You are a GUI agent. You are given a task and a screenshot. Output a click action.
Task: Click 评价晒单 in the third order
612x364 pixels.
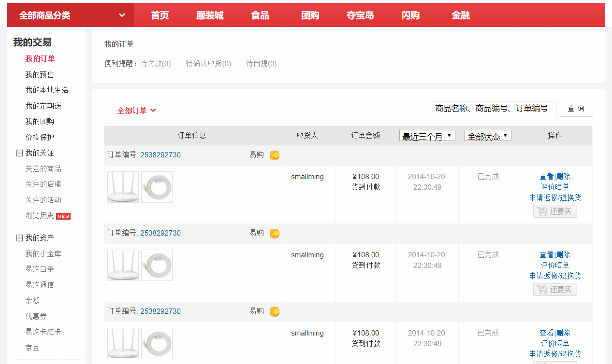coord(555,344)
